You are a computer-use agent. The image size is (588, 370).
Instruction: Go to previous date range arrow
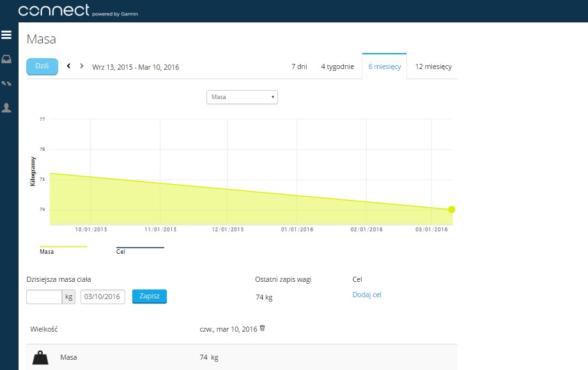pos(69,66)
